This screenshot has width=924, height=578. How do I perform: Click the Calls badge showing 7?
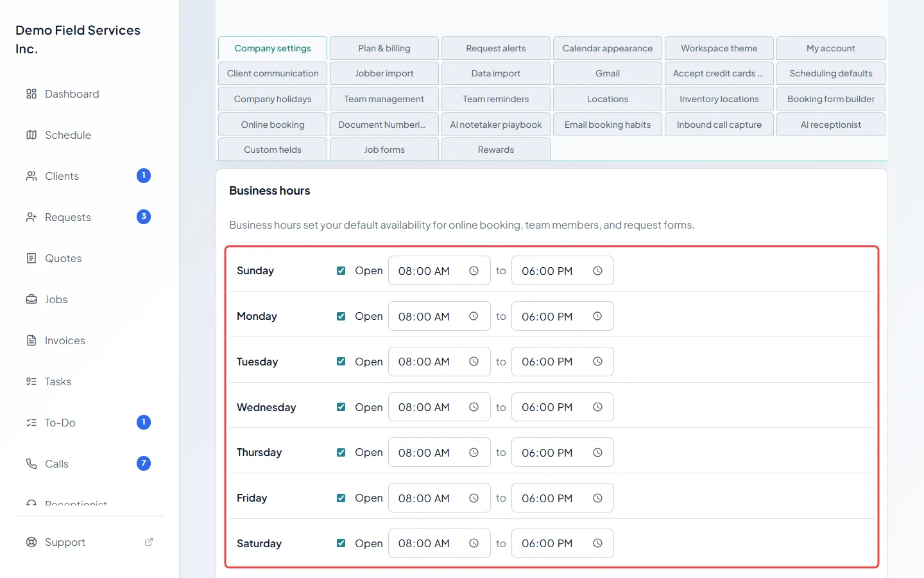(x=144, y=464)
